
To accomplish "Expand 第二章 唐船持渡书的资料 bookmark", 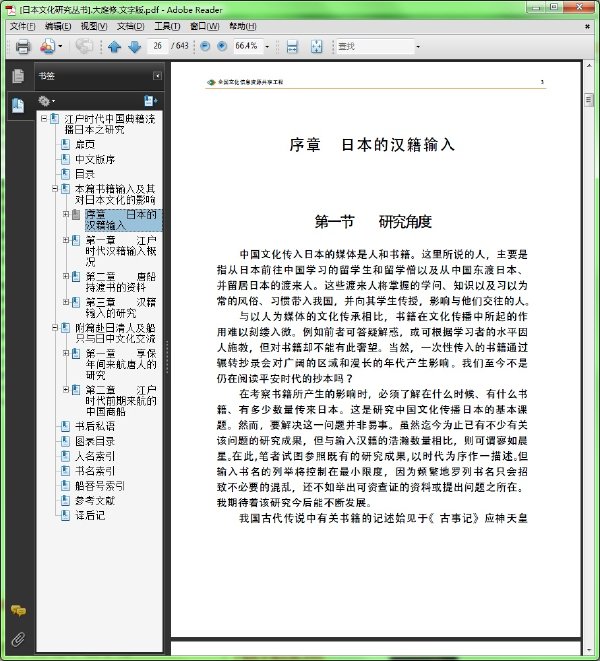I will tap(65, 276).
